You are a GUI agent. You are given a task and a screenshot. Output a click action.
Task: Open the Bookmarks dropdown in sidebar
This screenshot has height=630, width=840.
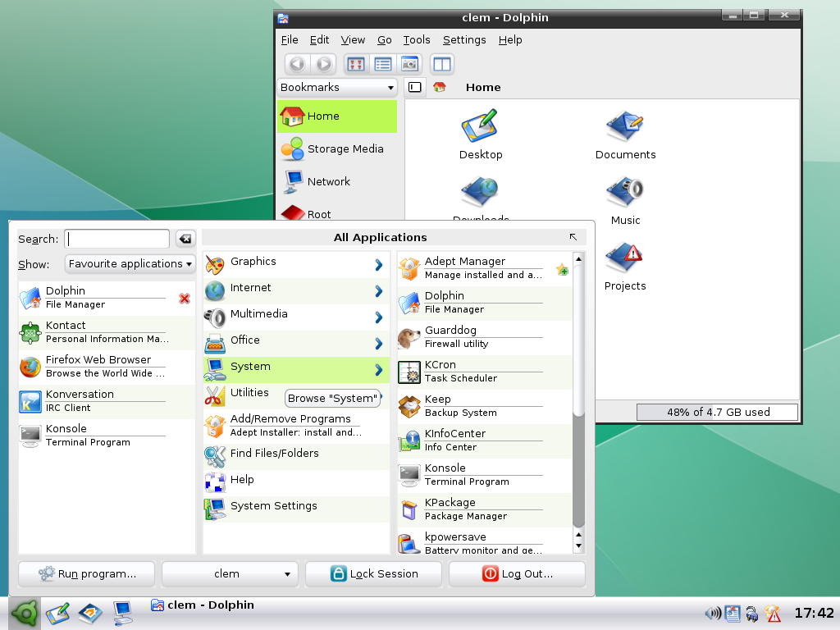pos(336,87)
